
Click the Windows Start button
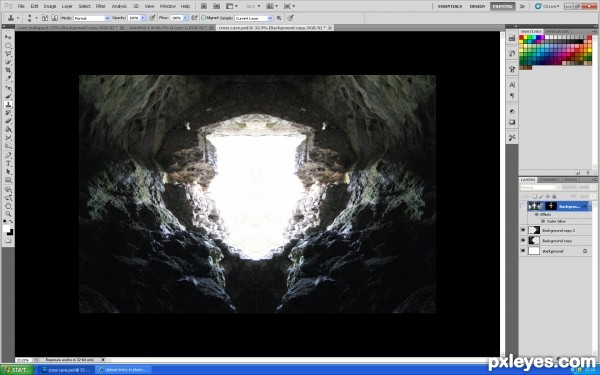pos(16,370)
